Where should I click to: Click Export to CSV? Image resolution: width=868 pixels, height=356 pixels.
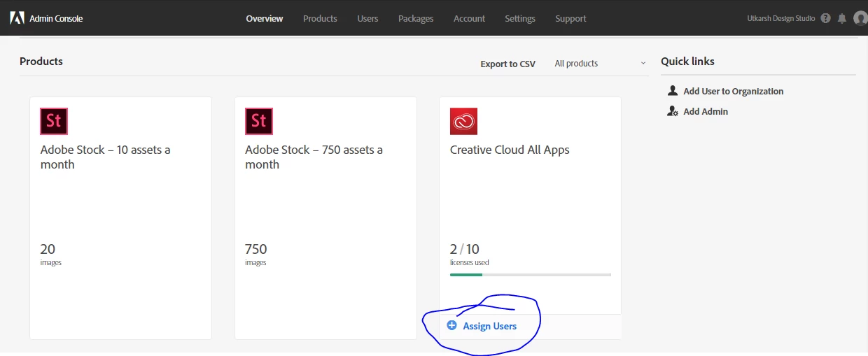(507, 64)
